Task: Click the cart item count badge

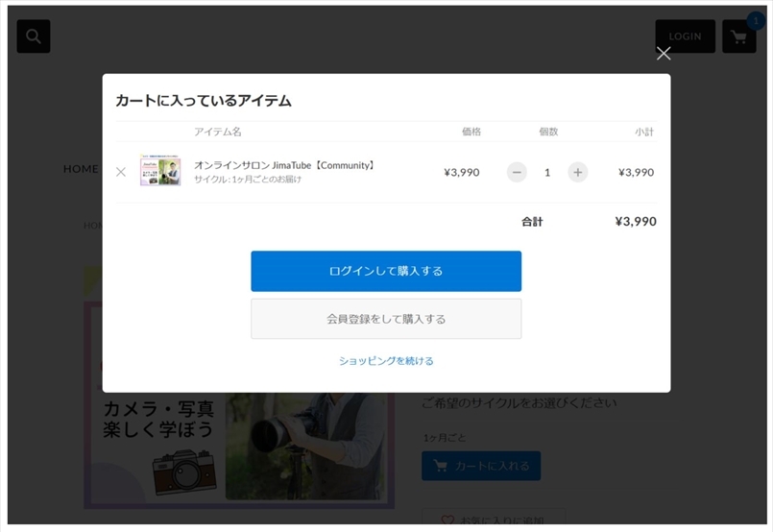Action: pyautogui.click(x=755, y=21)
